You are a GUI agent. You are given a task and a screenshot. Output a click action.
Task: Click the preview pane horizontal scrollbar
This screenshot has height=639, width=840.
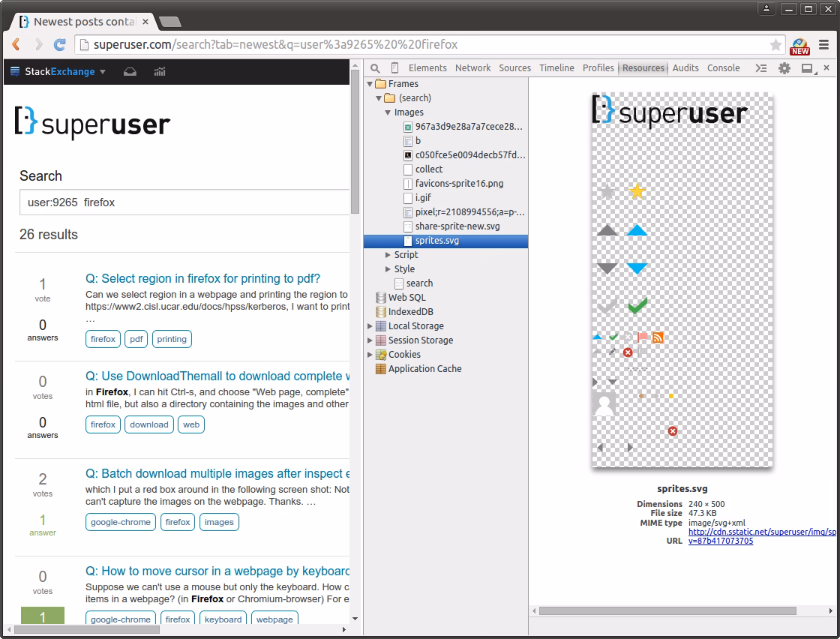pyautogui.click(x=667, y=610)
